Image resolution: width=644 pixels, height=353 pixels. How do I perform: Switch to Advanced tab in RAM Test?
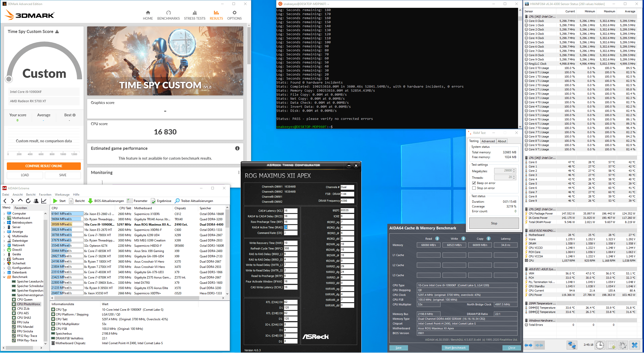click(488, 141)
